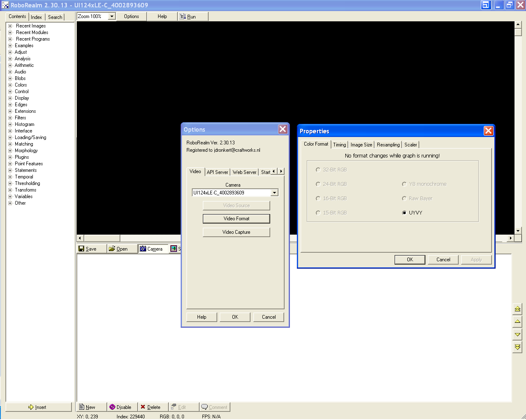
Task: Switch to the Image Size tab
Action: click(361, 145)
